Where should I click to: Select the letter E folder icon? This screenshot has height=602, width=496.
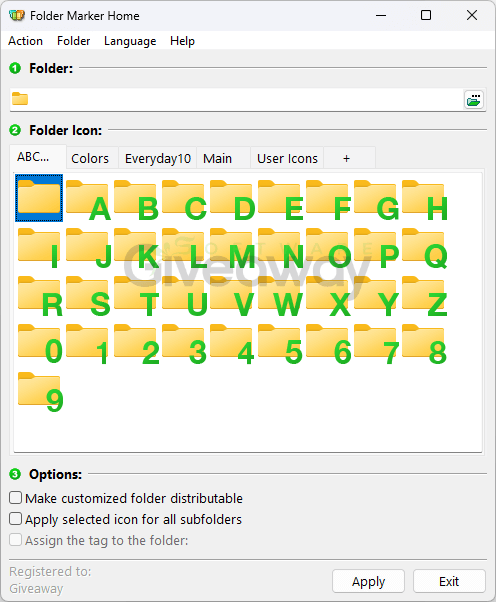(279, 198)
